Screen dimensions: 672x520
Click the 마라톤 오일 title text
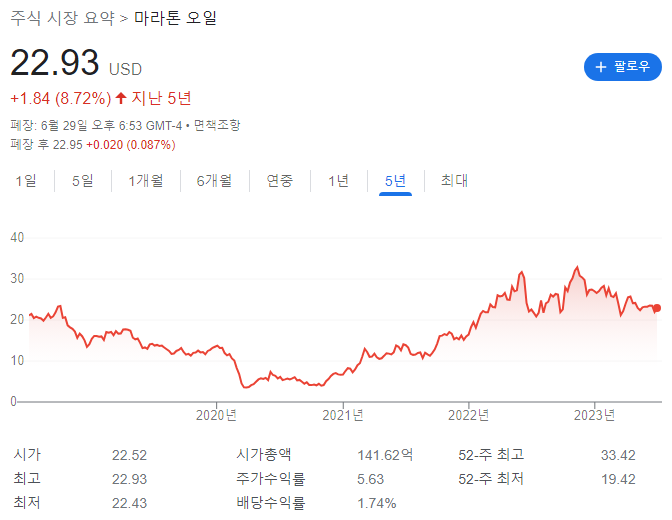[x=176, y=18]
